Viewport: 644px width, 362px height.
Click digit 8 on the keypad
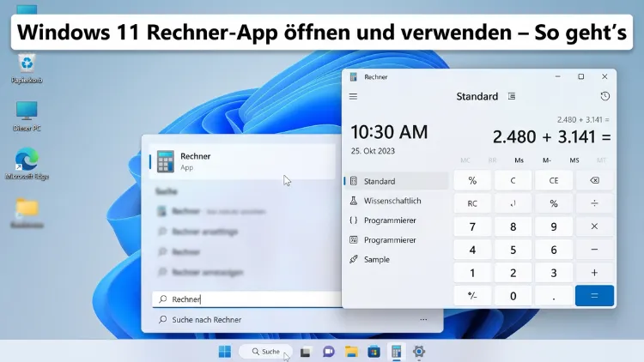[513, 226]
